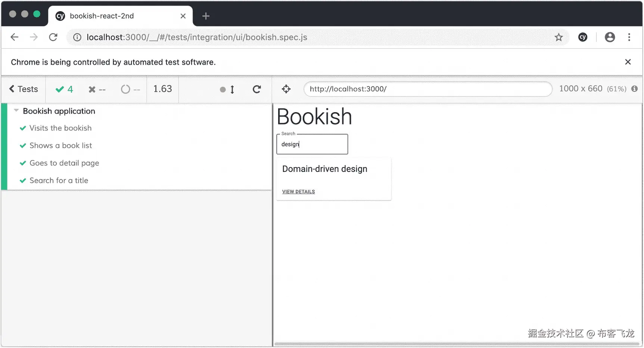Toggle the auto-scrolling indicator in the runner
Screen dimensions: 644x348
[x=227, y=89]
